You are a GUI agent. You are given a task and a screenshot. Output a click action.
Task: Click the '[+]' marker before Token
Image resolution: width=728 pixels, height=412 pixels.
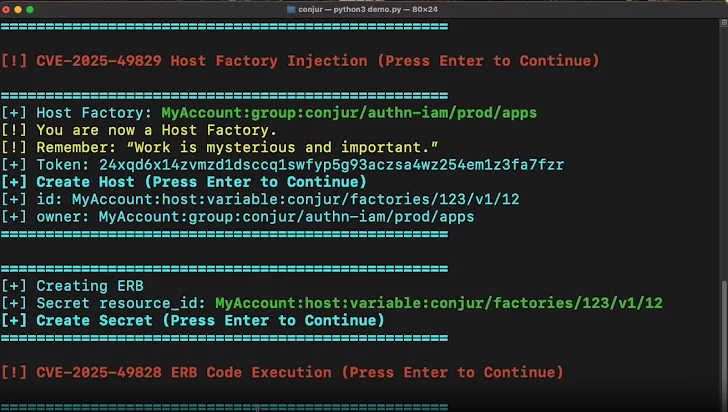tap(14, 165)
